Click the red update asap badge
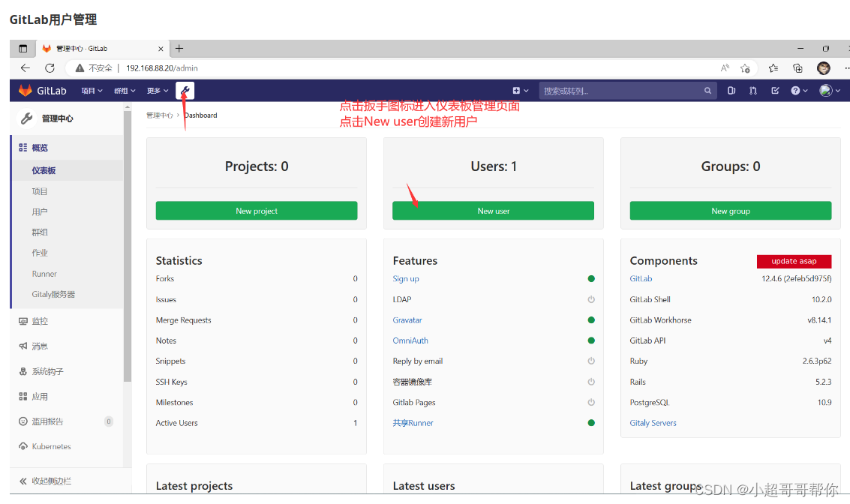The height and width of the screenshot is (504, 850). point(794,261)
